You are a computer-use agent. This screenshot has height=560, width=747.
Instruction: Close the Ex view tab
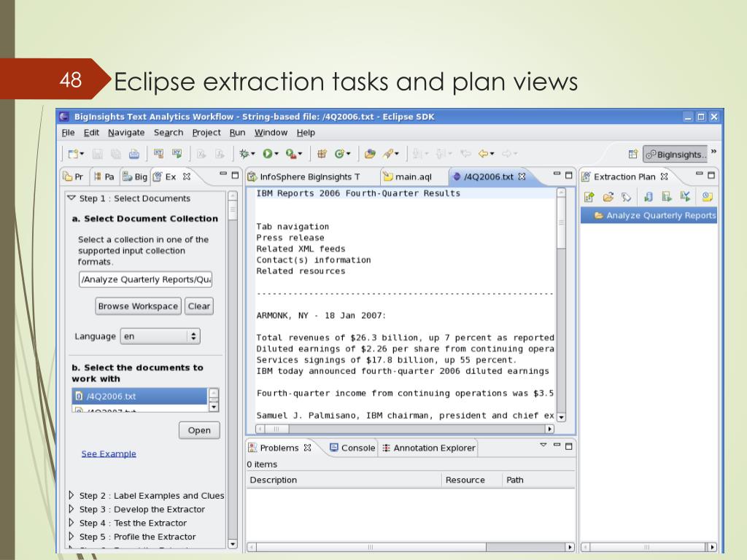tap(187, 176)
